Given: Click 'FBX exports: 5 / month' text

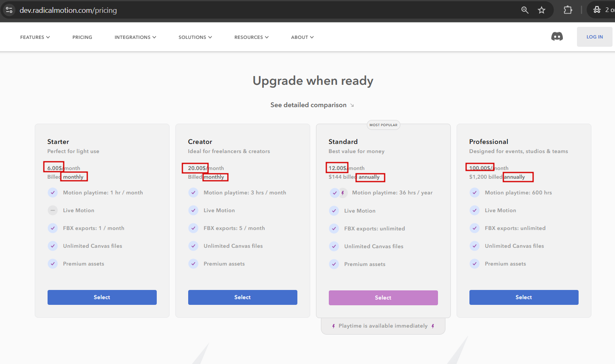Looking at the screenshot, I should (x=235, y=228).
